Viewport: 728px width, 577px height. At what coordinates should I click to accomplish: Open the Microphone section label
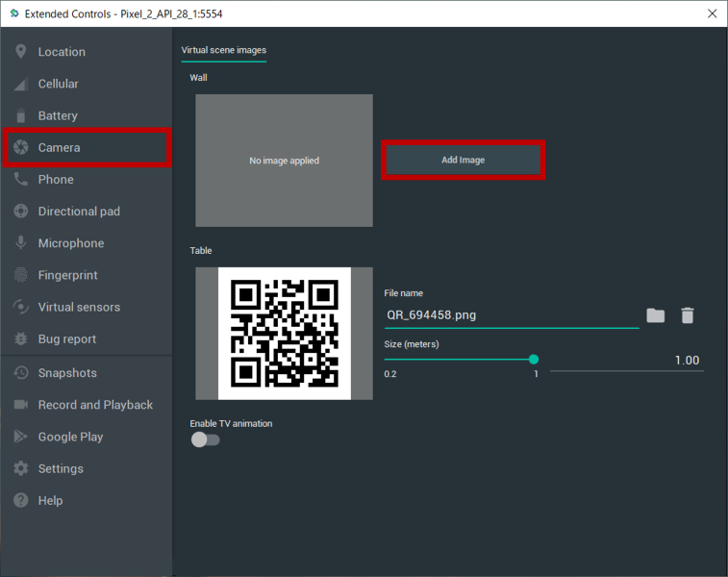[71, 243]
